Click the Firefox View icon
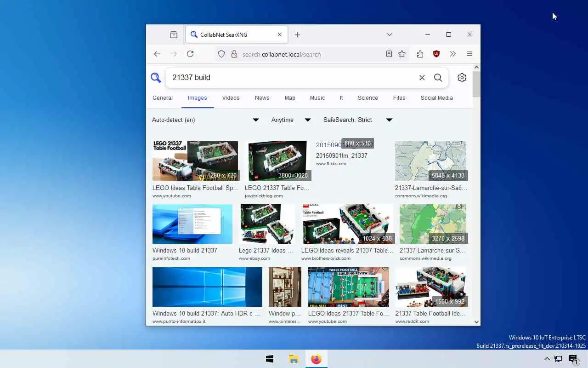Screen dimensions: 588x368 click(x=173, y=34)
